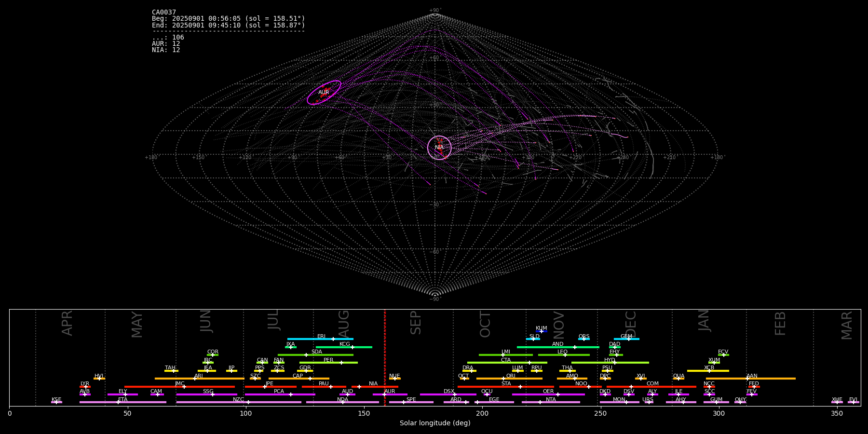Click the NUE shower label
The height and width of the screenshot is (434, 868).
pos(394,376)
